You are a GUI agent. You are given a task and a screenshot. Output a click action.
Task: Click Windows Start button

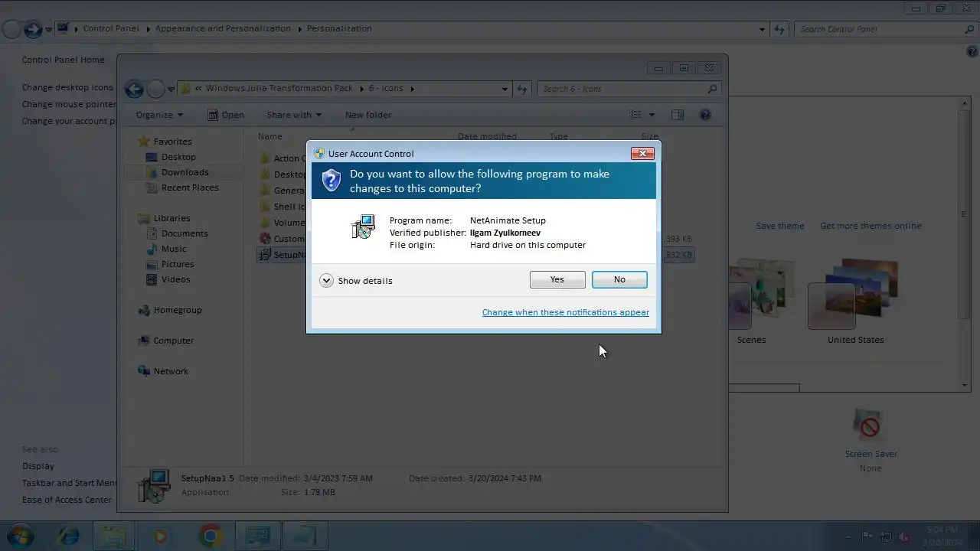19,535
